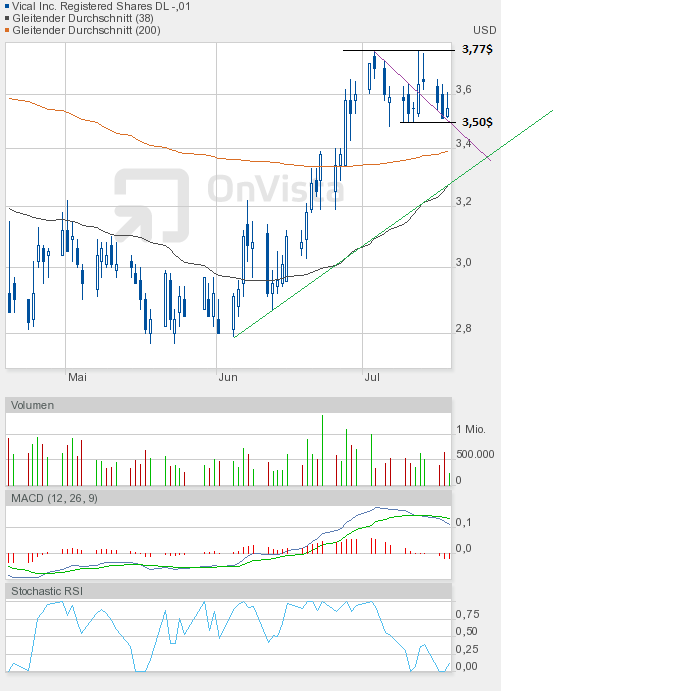Click the 3,50$ support price label
This screenshot has height=691, width=683.
478,122
